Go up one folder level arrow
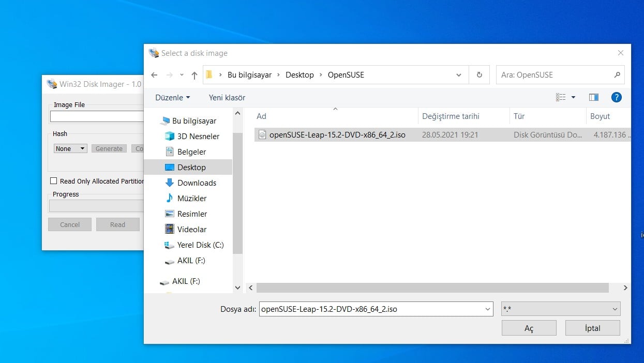 [194, 75]
